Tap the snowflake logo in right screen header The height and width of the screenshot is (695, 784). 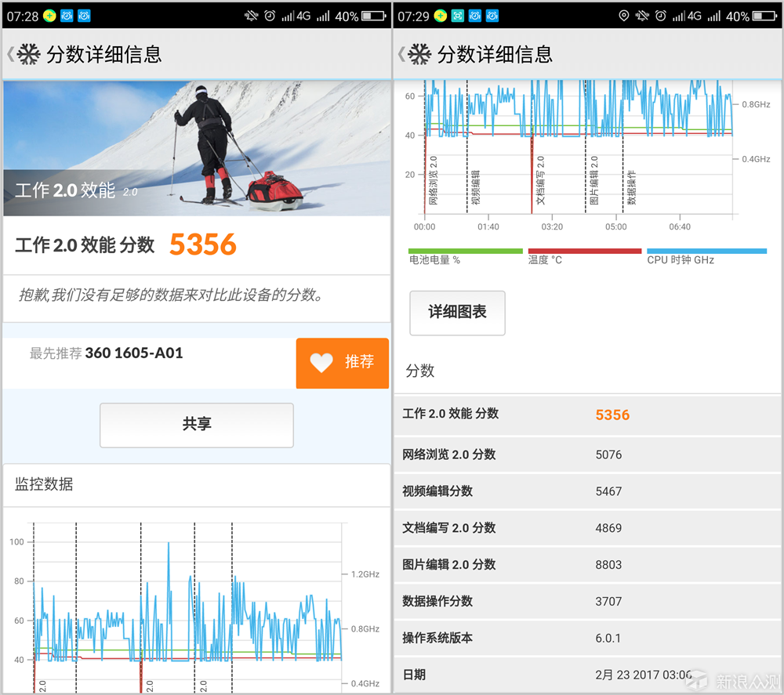pyautogui.click(x=419, y=55)
